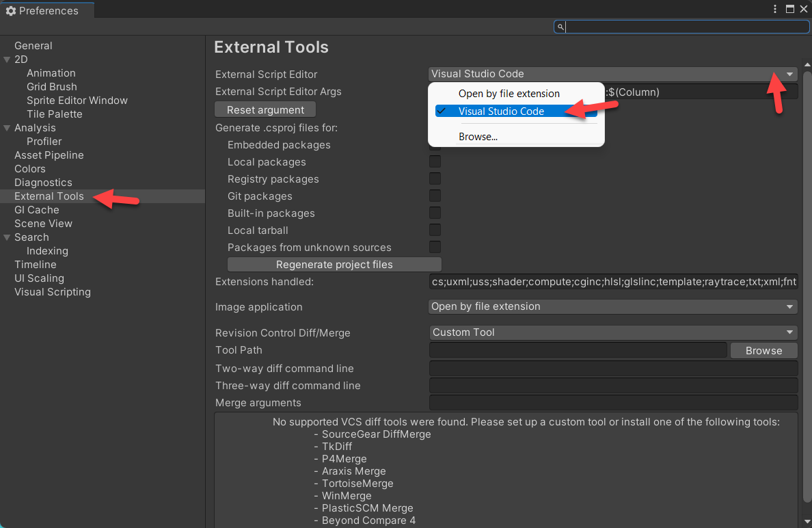The image size is (812, 528).
Task: Check the Built-in packages option
Action: click(435, 213)
